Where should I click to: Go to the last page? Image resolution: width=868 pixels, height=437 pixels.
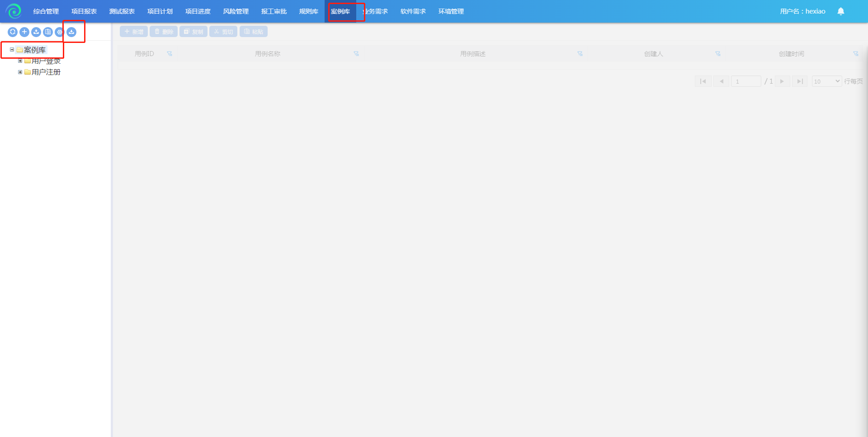pyautogui.click(x=800, y=81)
